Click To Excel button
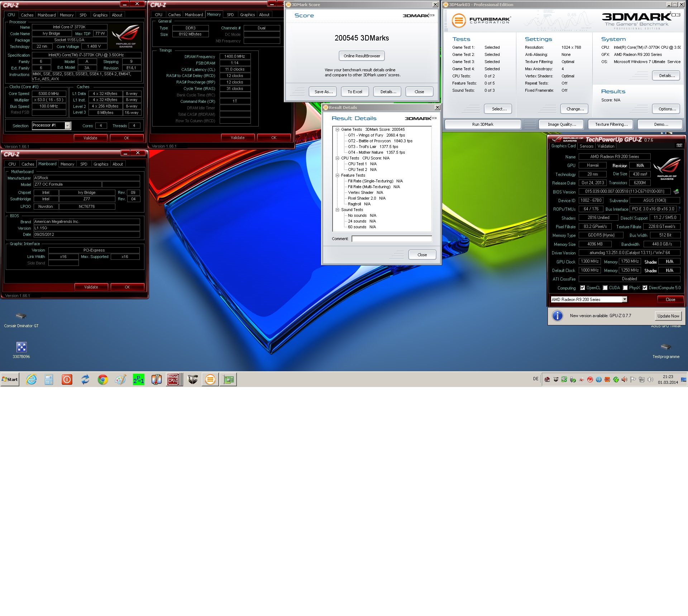The height and width of the screenshot is (616, 688). click(x=355, y=92)
